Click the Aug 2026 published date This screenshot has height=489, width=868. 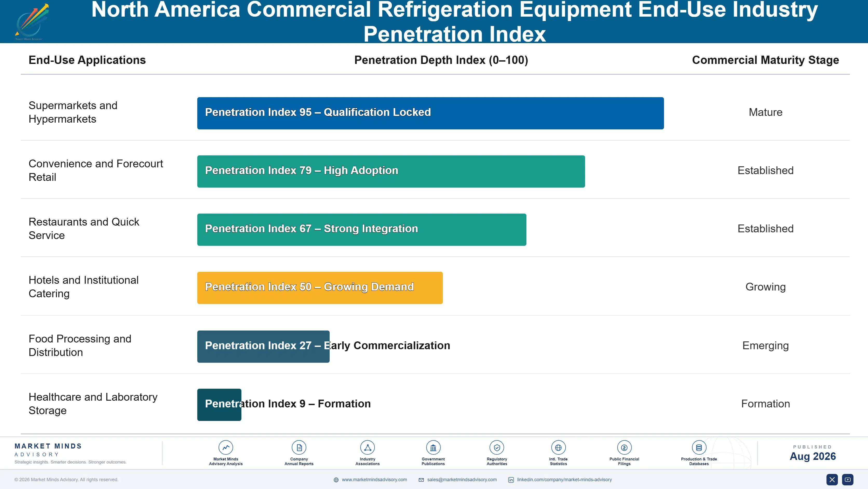[812, 456]
